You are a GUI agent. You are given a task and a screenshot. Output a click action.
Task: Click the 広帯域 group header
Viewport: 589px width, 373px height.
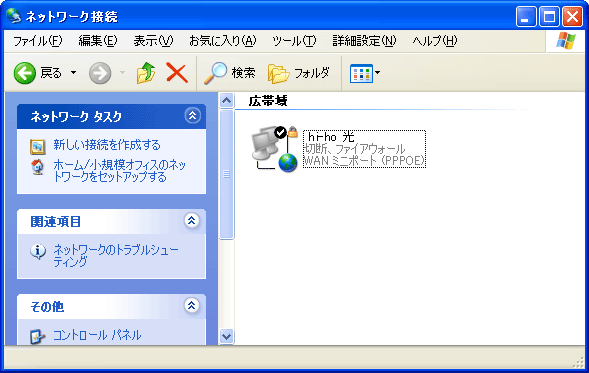pyautogui.click(x=268, y=101)
